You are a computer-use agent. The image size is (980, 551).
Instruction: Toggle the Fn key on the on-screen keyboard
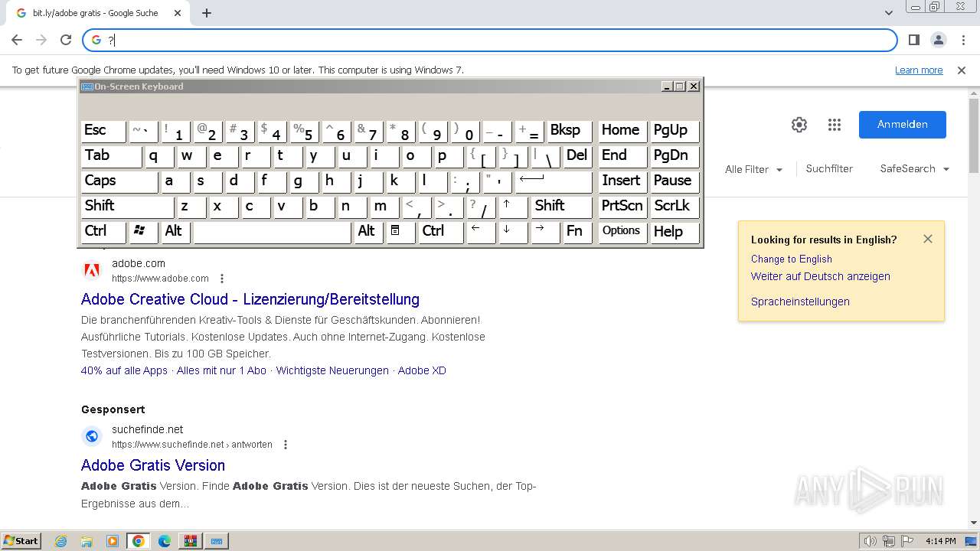click(x=577, y=232)
